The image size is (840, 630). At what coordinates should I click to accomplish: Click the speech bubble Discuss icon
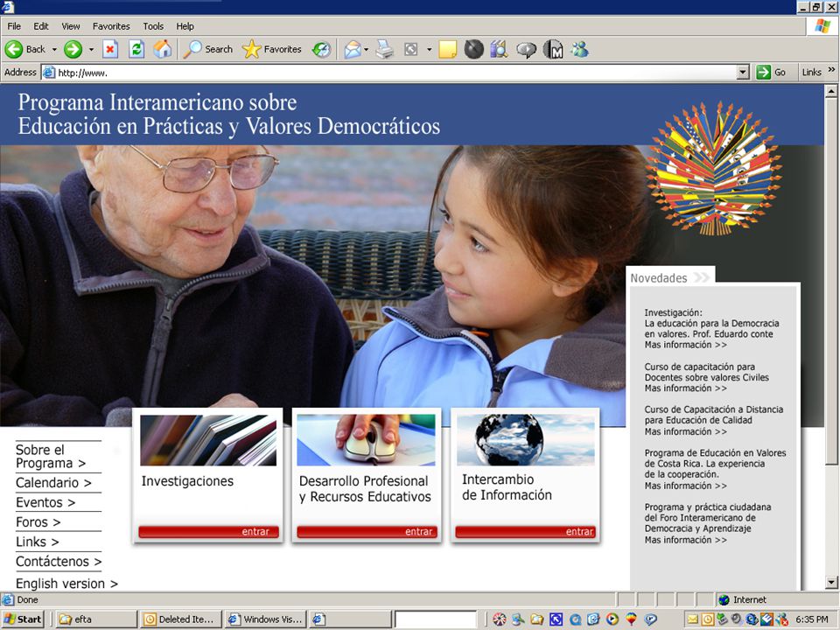pos(527,50)
